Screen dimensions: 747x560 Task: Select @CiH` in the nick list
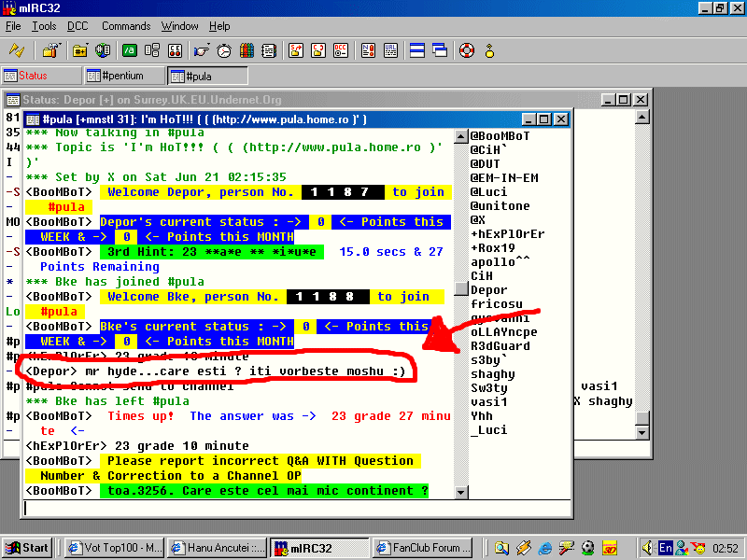[x=488, y=150]
